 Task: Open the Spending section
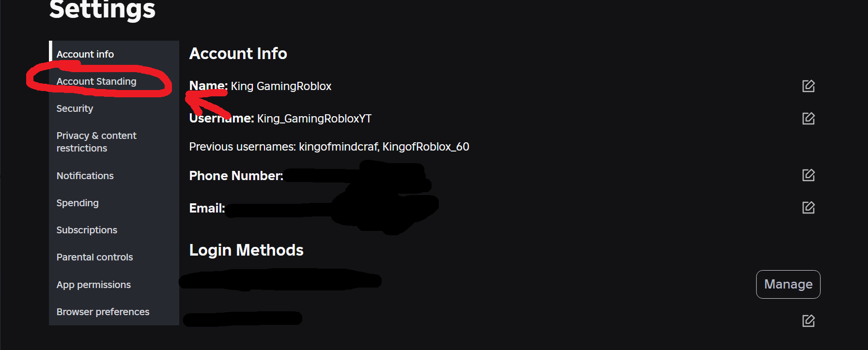click(77, 203)
